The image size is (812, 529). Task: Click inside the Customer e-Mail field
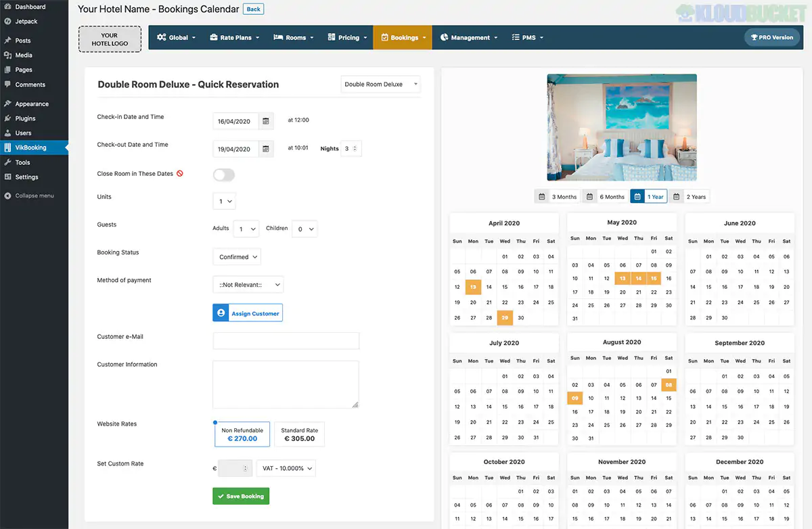[x=286, y=340]
